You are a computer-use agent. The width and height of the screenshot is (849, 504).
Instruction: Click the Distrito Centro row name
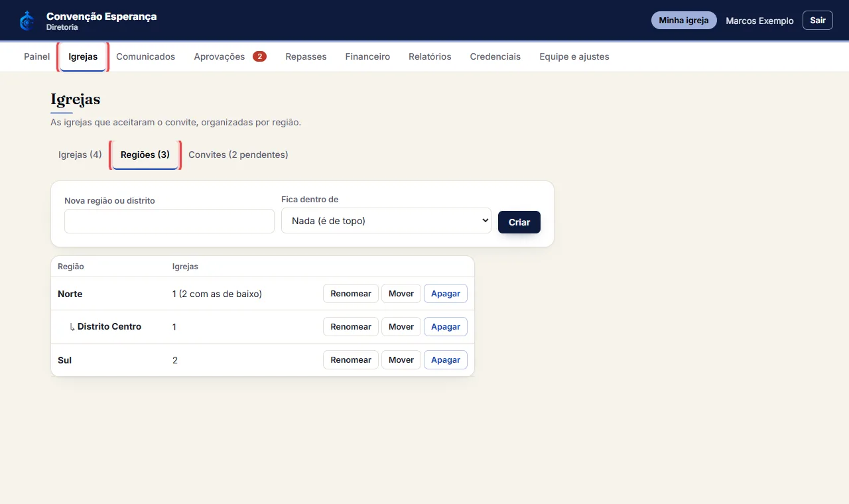tap(109, 326)
